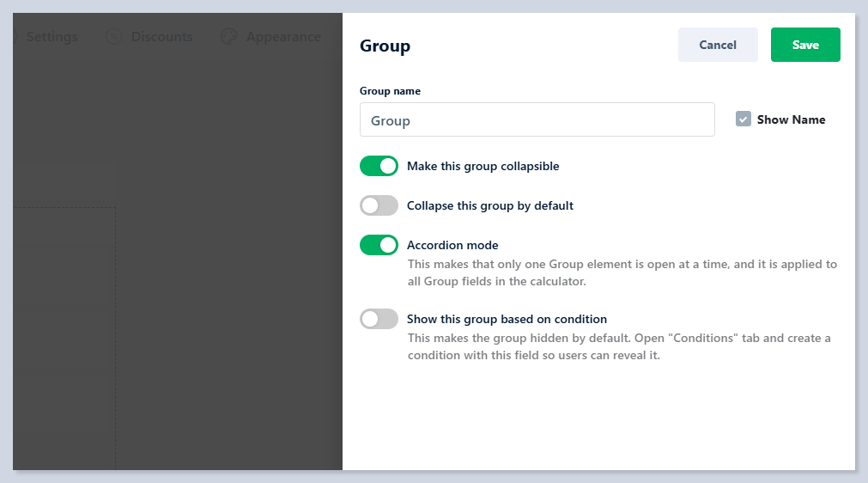Click the Show Name label text

click(791, 119)
